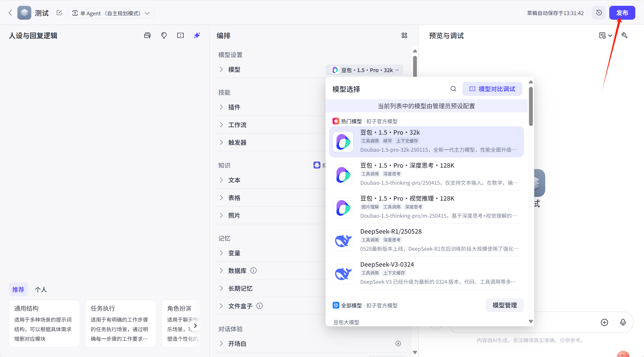Click the 扣子 knowledge icon beside 知识

click(317, 165)
